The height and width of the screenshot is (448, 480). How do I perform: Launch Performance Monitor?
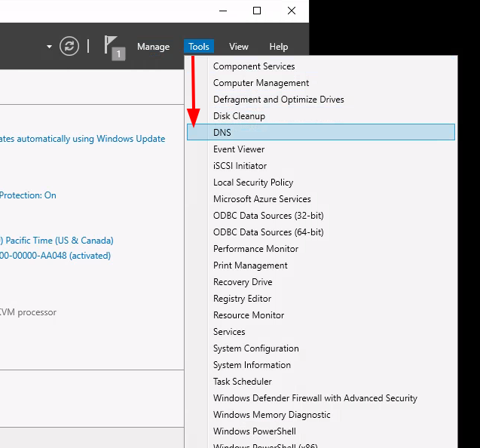point(321,249)
